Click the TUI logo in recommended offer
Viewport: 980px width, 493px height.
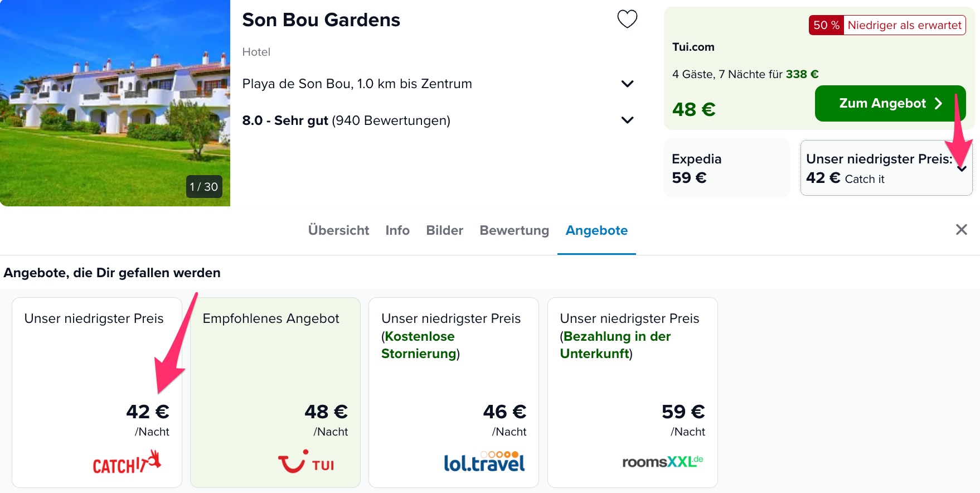coord(306,462)
